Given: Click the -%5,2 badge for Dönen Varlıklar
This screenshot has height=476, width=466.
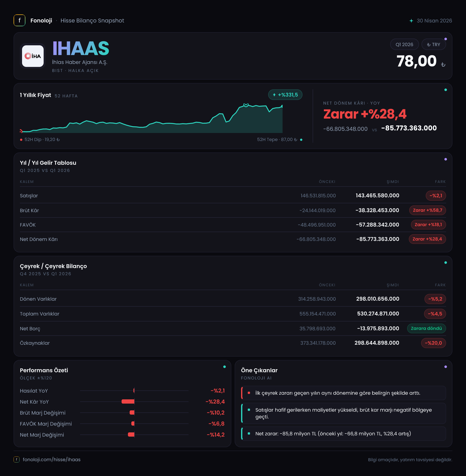Looking at the screenshot, I should point(435,299).
